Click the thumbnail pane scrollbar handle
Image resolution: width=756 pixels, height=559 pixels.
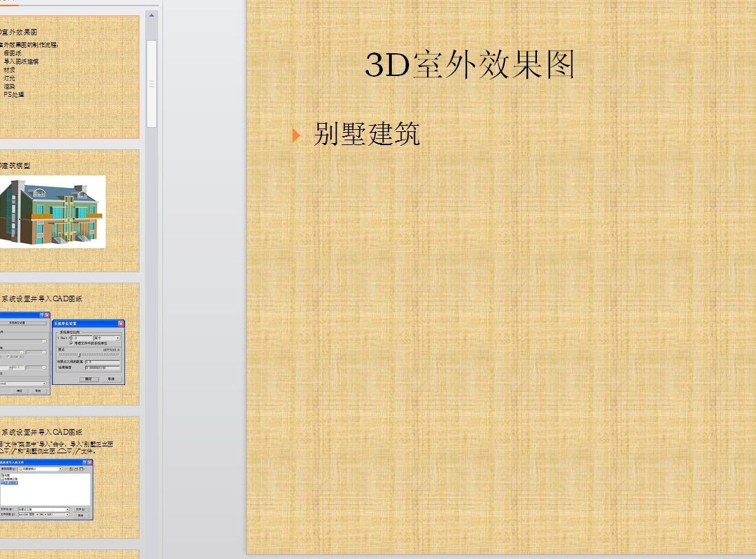[151, 84]
